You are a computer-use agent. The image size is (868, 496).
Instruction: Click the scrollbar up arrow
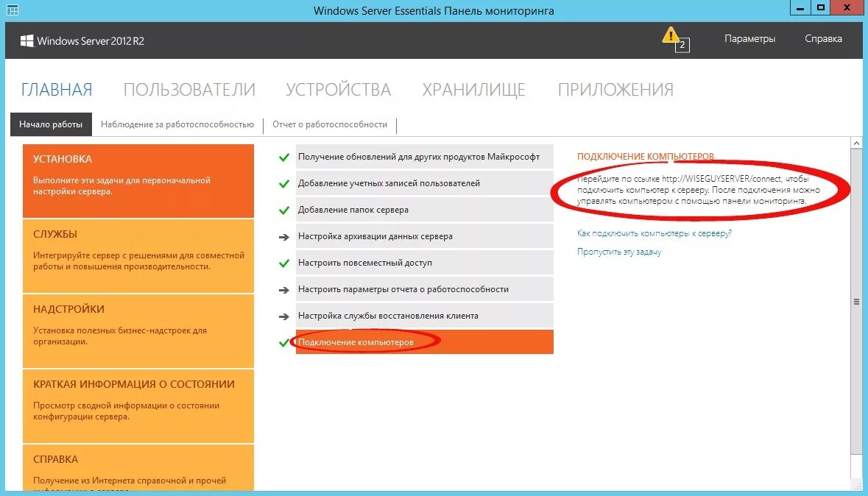856,144
